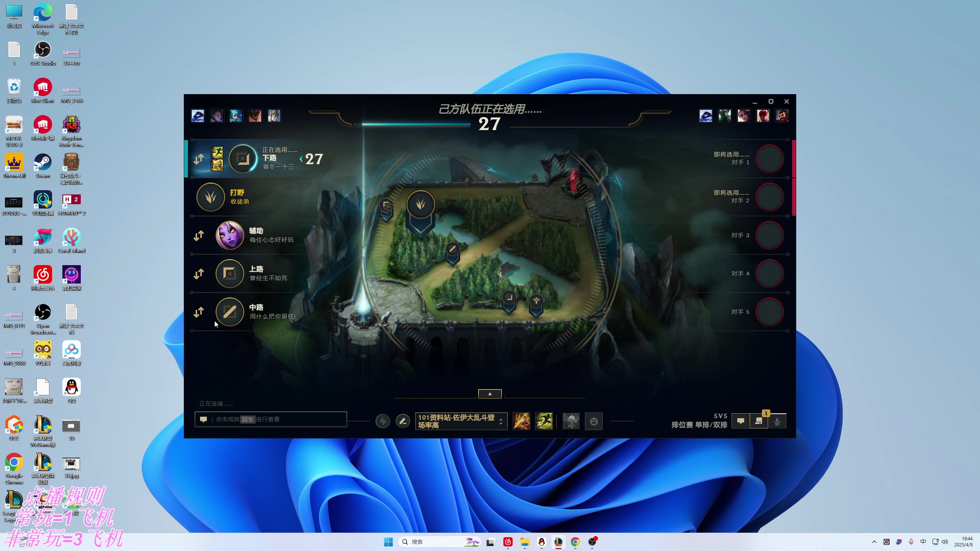This screenshot has height=551, width=980.
Task: Open rune page dropdown 101资料站-佐伊大乱斗登场率高
Action: coord(461,421)
